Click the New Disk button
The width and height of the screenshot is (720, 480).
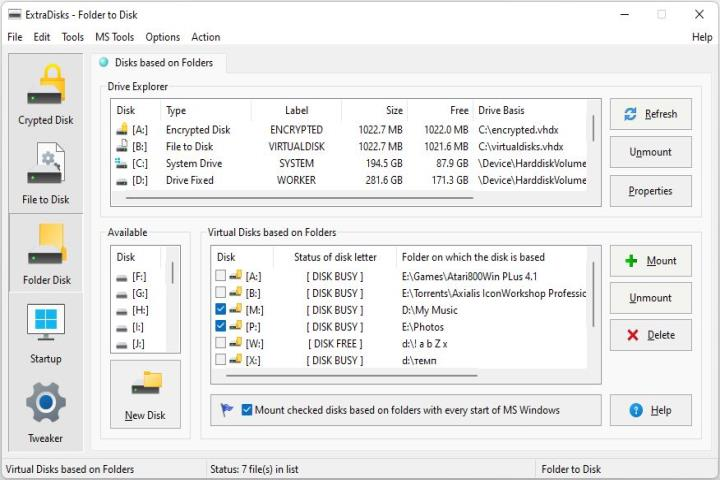click(145, 394)
